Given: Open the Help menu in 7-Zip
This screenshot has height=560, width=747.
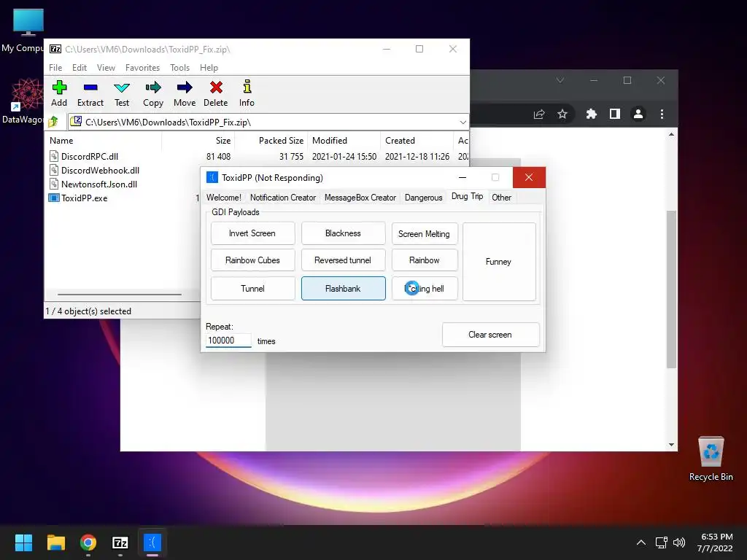Looking at the screenshot, I should (x=209, y=68).
